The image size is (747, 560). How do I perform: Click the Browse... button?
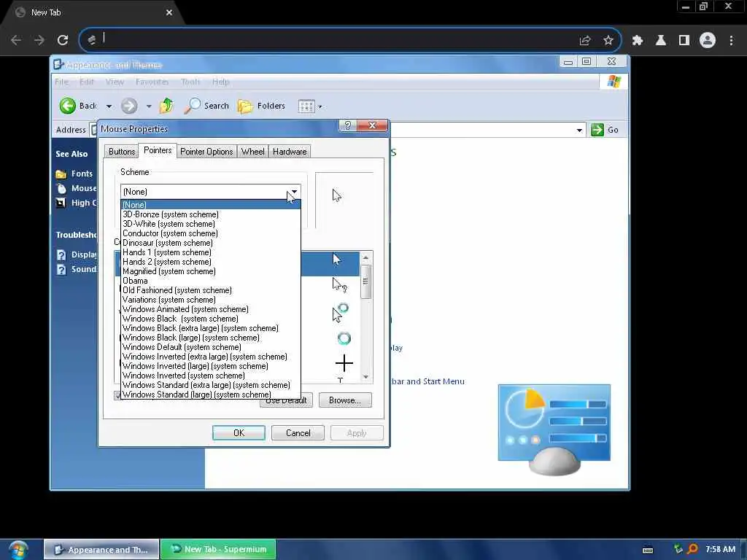coord(345,400)
